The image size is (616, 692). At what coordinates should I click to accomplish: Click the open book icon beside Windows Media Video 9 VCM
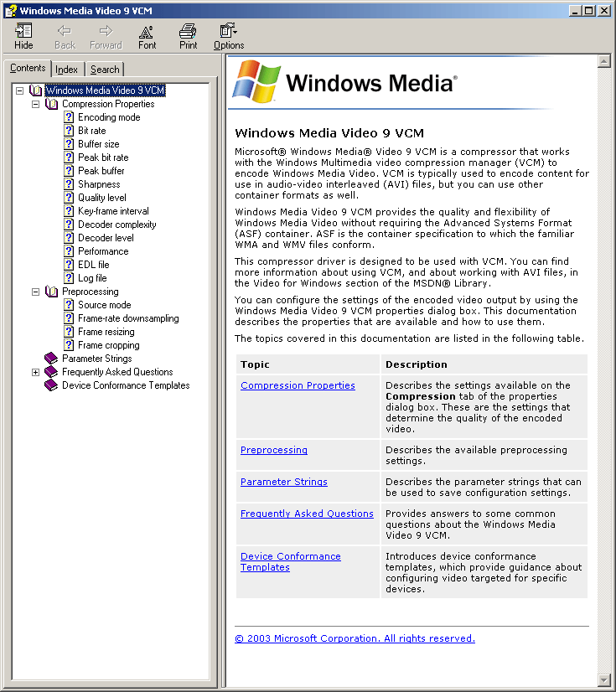click(x=36, y=90)
